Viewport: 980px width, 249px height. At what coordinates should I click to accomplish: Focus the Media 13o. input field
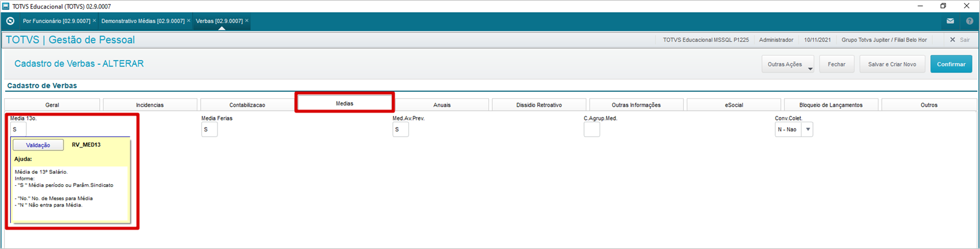(x=18, y=130)
